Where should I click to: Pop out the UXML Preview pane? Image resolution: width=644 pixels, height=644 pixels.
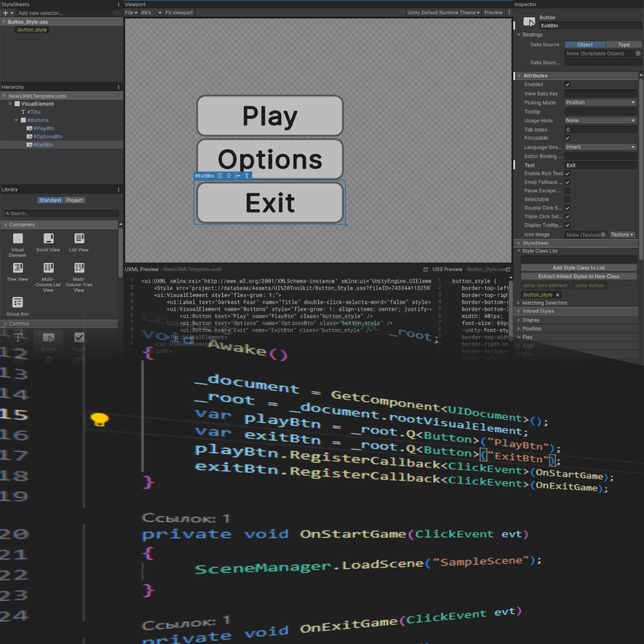pyautogui.click(x=426, y=270)
